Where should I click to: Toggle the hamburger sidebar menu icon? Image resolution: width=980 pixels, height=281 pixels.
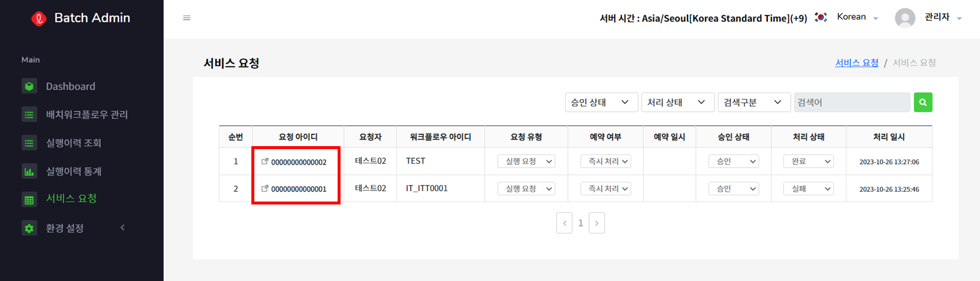tap(187, 18)
